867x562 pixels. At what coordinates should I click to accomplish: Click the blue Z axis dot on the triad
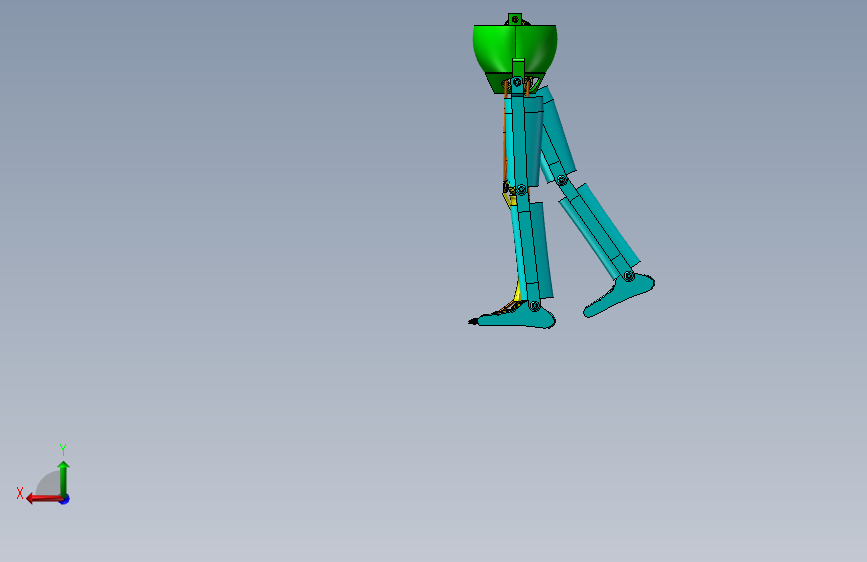click(x=65, y=500)
